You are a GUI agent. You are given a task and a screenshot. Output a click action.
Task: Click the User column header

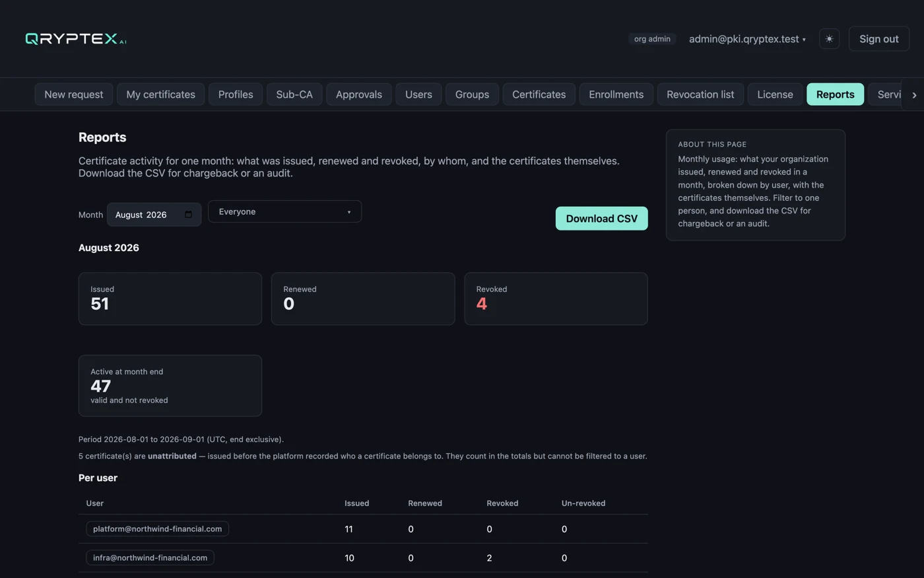tap(94, 503)
